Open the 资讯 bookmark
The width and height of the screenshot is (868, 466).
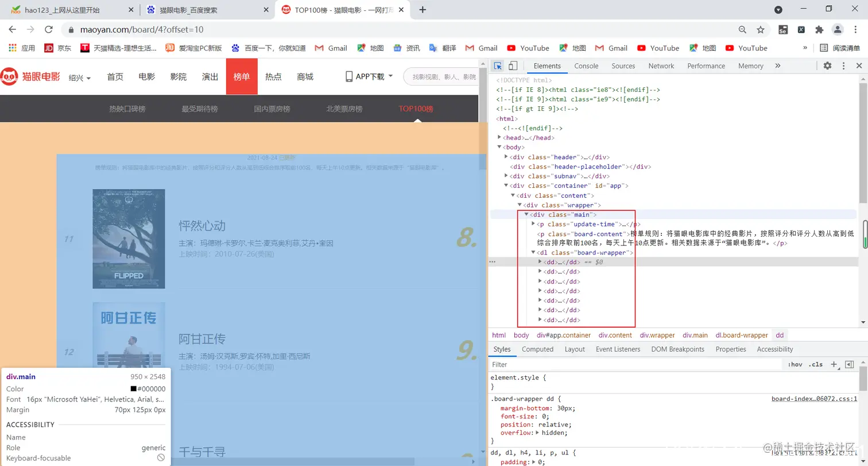[406, 48]
